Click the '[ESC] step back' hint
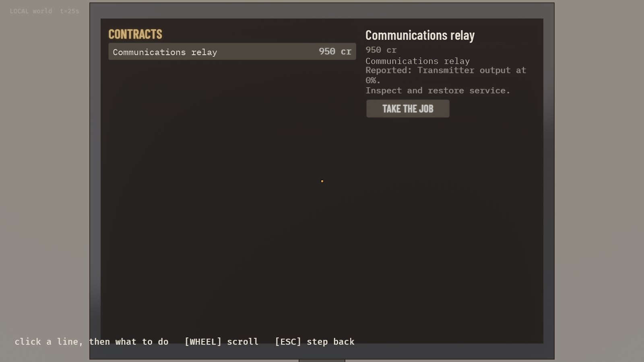The height and width of the screenshot is (362, 644). click(315, 341)
